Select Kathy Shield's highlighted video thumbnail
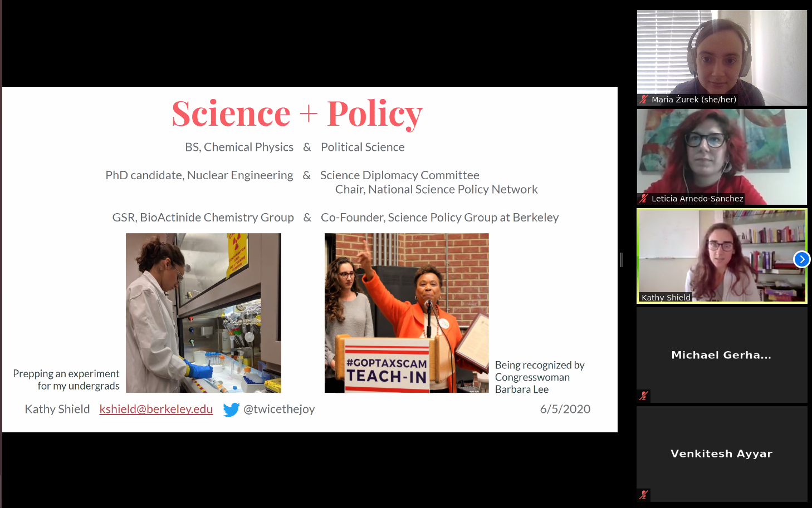The height and width of the screenshot is (508, 812). (x=721, y=256)
